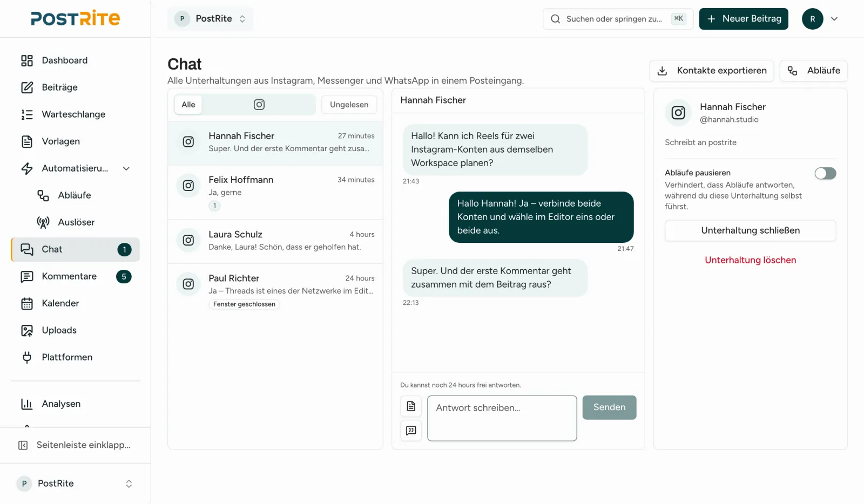Select the Alle conversations tab
The height and width of the screenshot is (504, 864).
click(188, 105)
